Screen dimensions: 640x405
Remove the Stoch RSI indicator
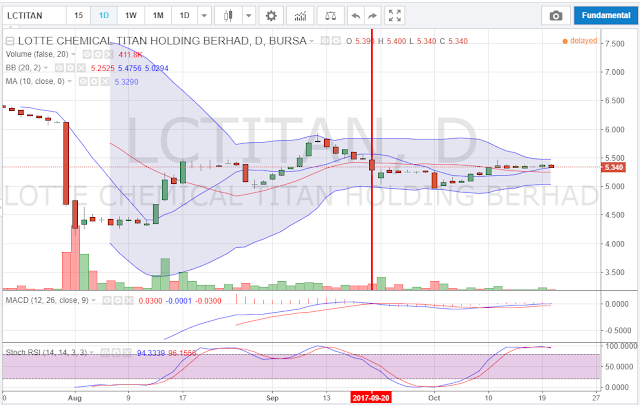coord(127,352)
